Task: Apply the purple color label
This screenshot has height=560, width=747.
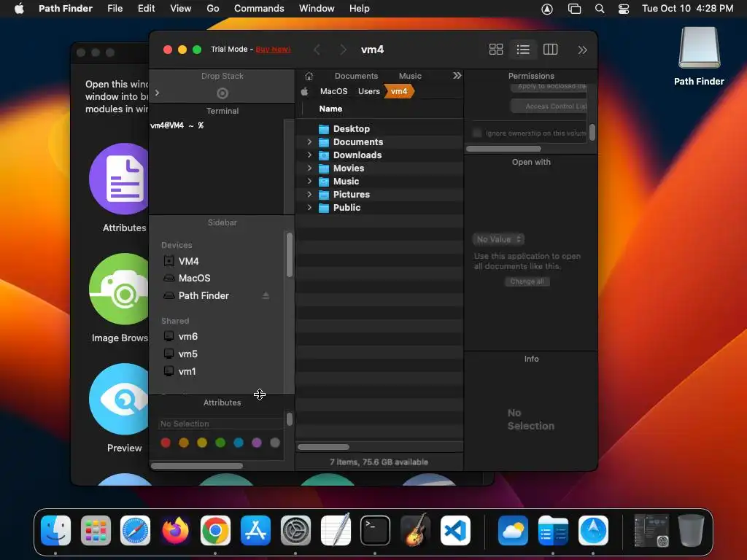Action: pos(257,443)
